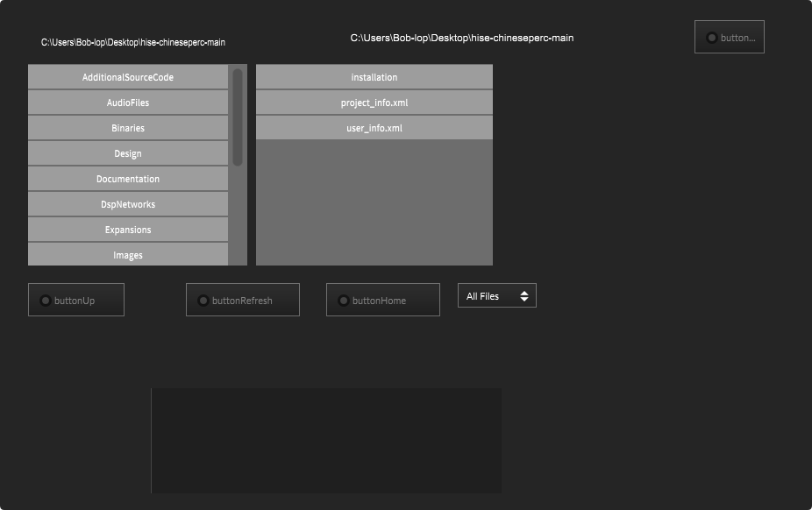The height and width of the screenshot is (510, 812).
Task: Open the All Files filter dropdown
Action: 496,296
